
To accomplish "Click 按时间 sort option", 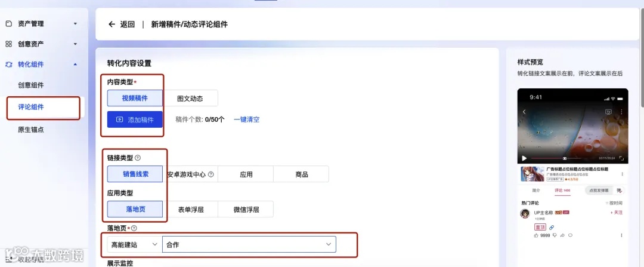I will pos(614,203).
